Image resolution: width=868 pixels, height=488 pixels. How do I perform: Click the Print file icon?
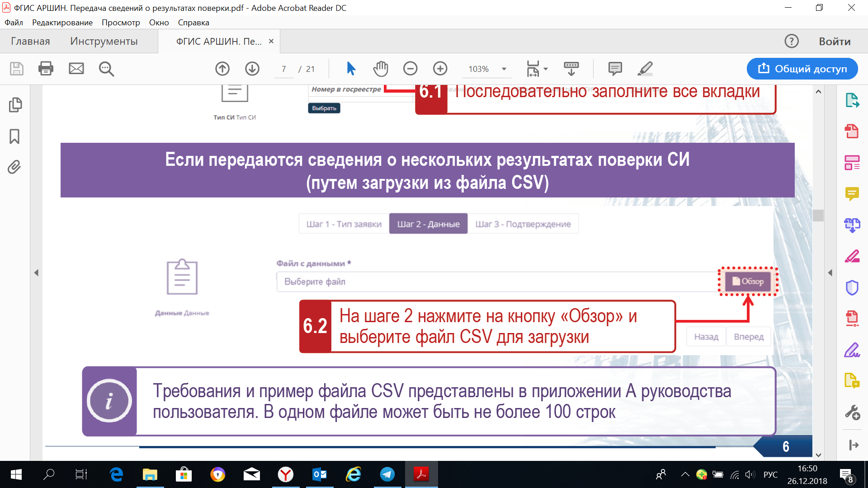[46, 69]
